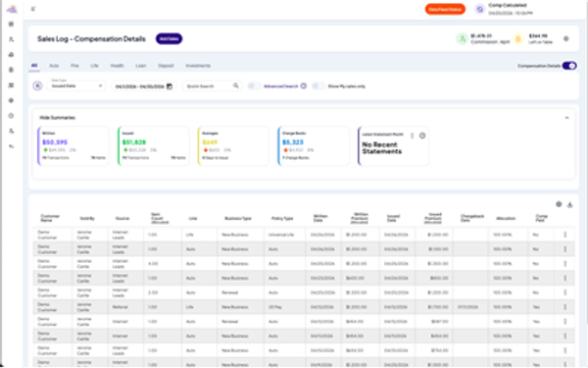
Task: Open the Latest Statement Month options menu
Action: (412, 135)
